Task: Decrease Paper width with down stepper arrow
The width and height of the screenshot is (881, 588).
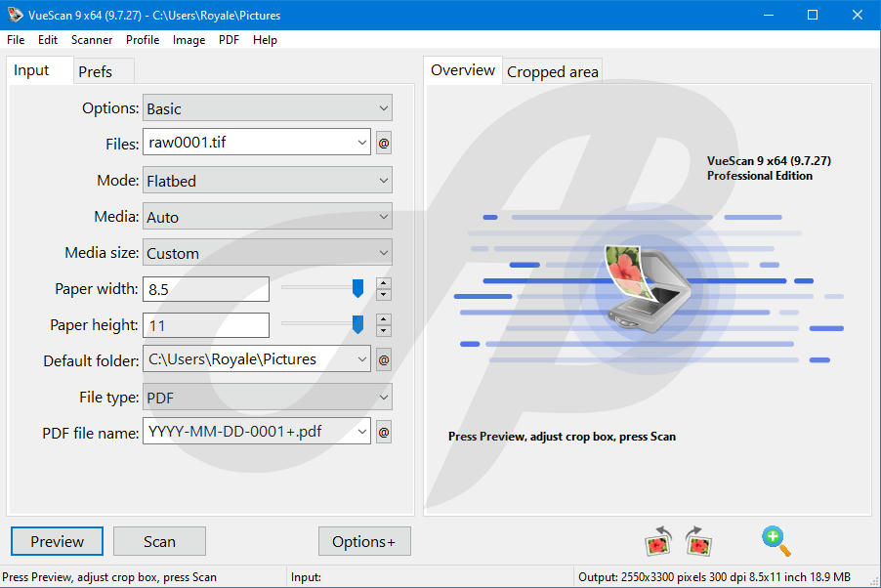Action: [384, 294]
